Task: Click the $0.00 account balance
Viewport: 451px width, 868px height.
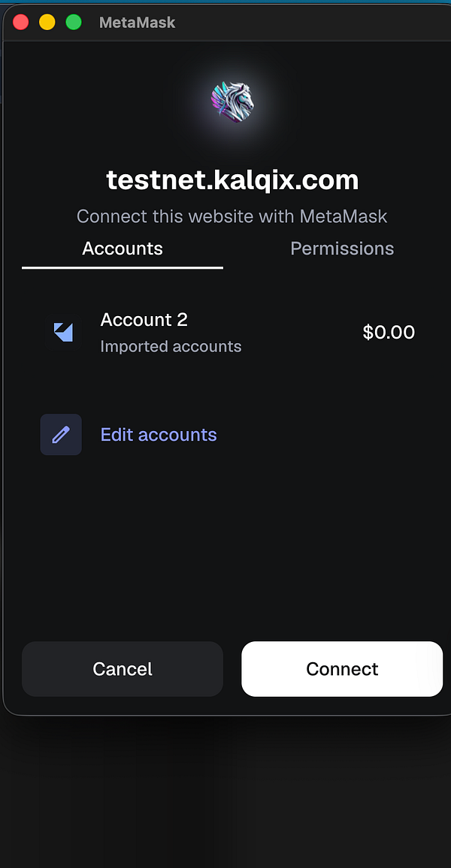Action: click(389, 332)
